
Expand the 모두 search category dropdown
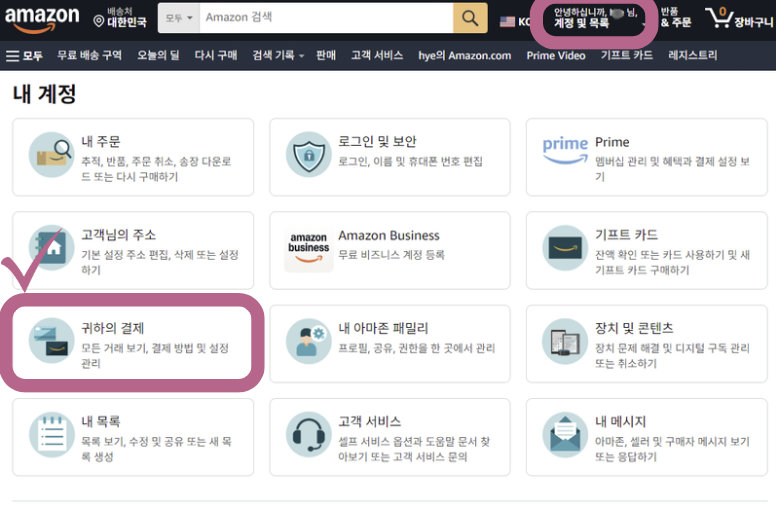[x=179, y=18]
